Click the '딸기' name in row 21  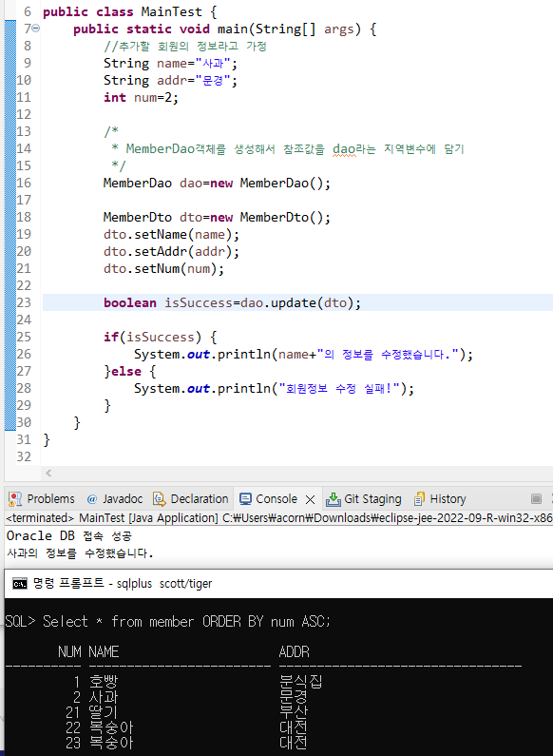tap(104, 712)
